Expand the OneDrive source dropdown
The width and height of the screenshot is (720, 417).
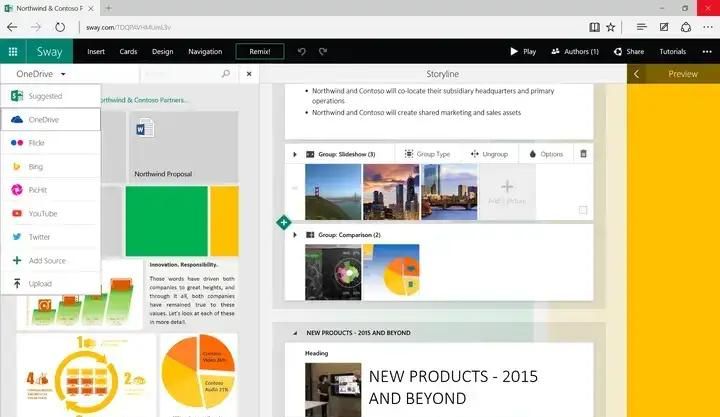(41, 74)
